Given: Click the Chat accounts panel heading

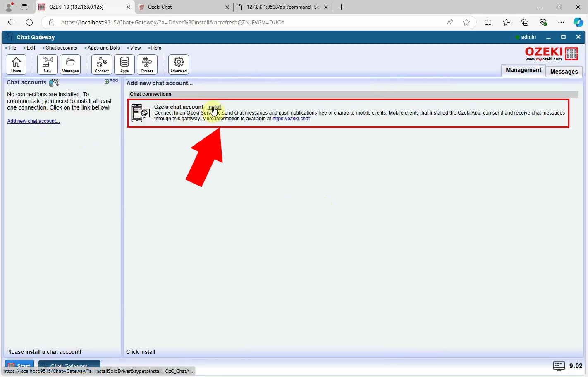Looking at the screenshot, I should click(26, 82).
